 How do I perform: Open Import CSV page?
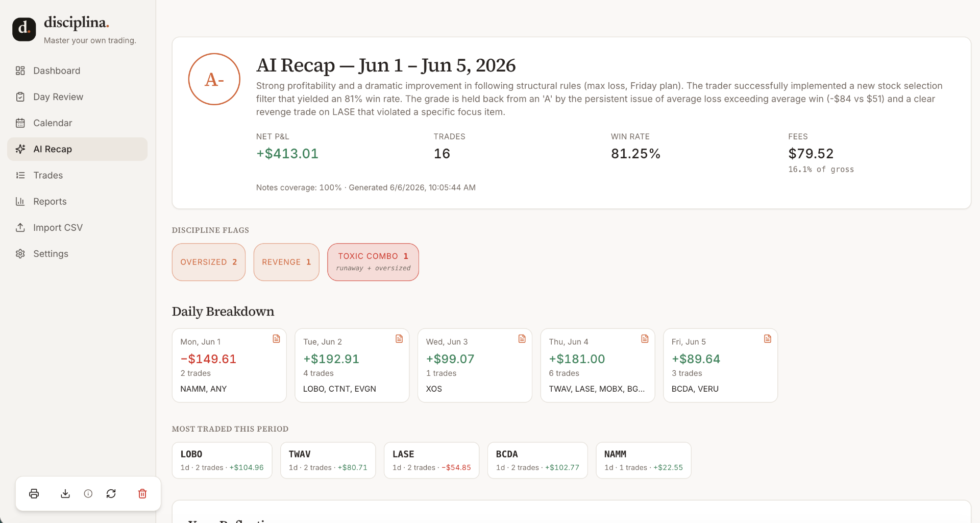click(77, 228)
